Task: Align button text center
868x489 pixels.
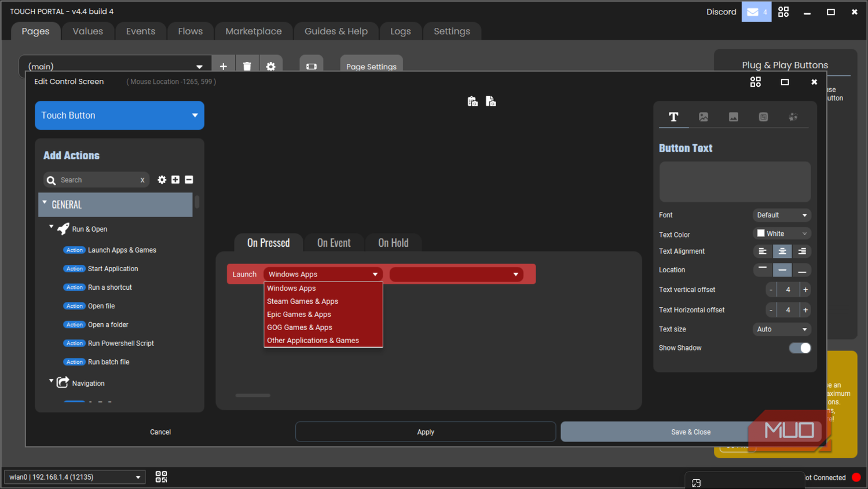Action: tap(782, 251)
